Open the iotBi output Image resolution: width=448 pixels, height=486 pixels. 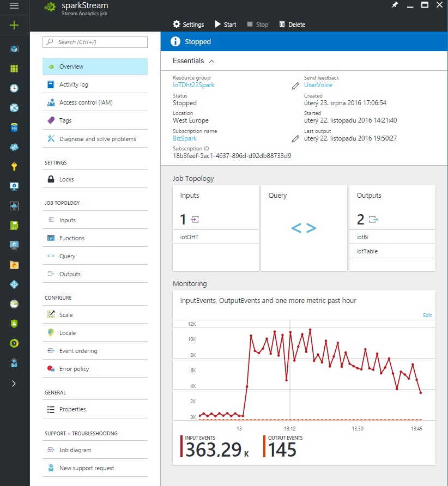[362, 236]
